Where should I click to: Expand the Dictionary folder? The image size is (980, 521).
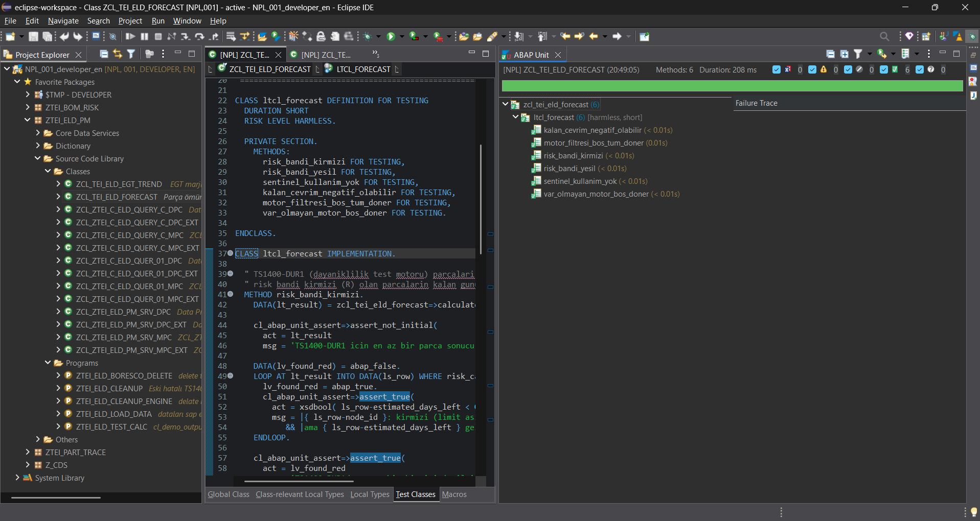click(38, 146)
